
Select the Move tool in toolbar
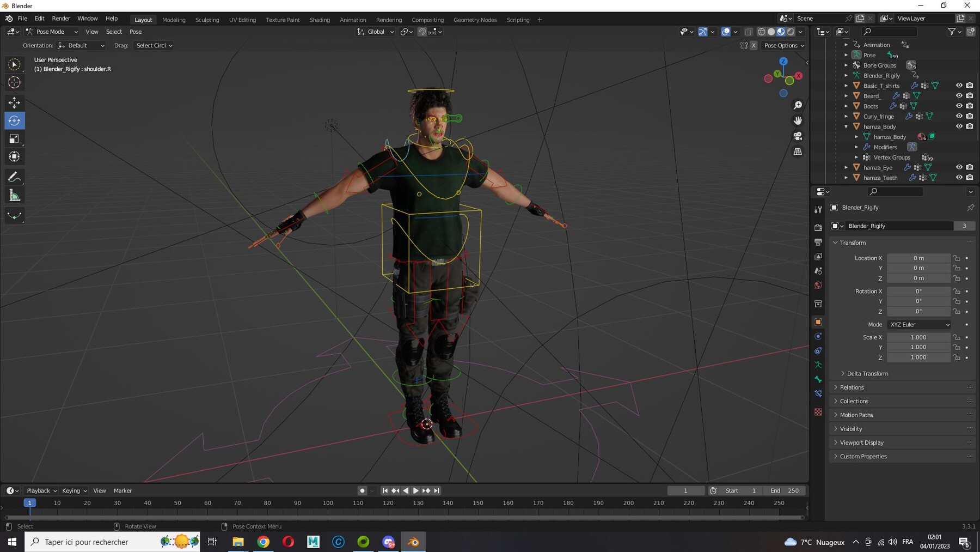pos(15,102)
